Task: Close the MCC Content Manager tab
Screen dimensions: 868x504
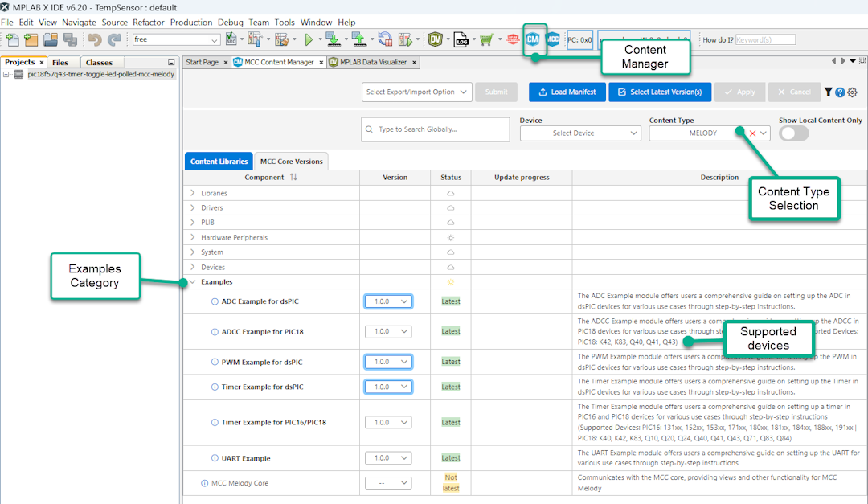Action: point(321,63)
